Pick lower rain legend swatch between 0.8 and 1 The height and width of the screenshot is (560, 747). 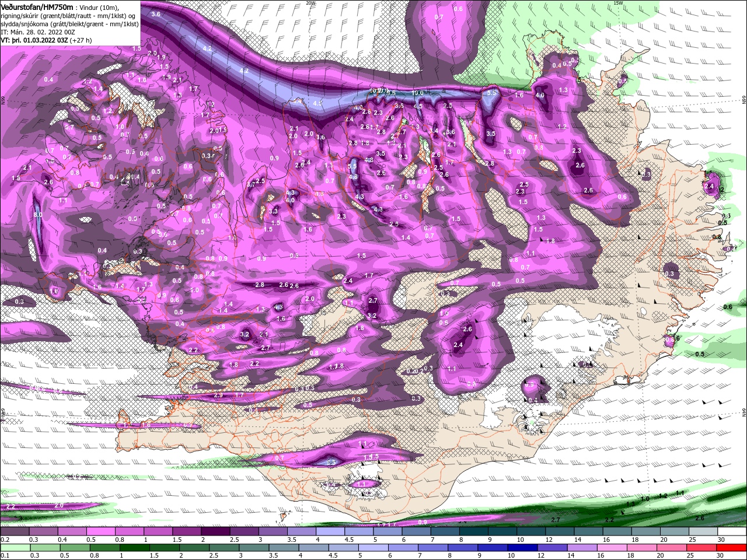[x=104, y=548]
